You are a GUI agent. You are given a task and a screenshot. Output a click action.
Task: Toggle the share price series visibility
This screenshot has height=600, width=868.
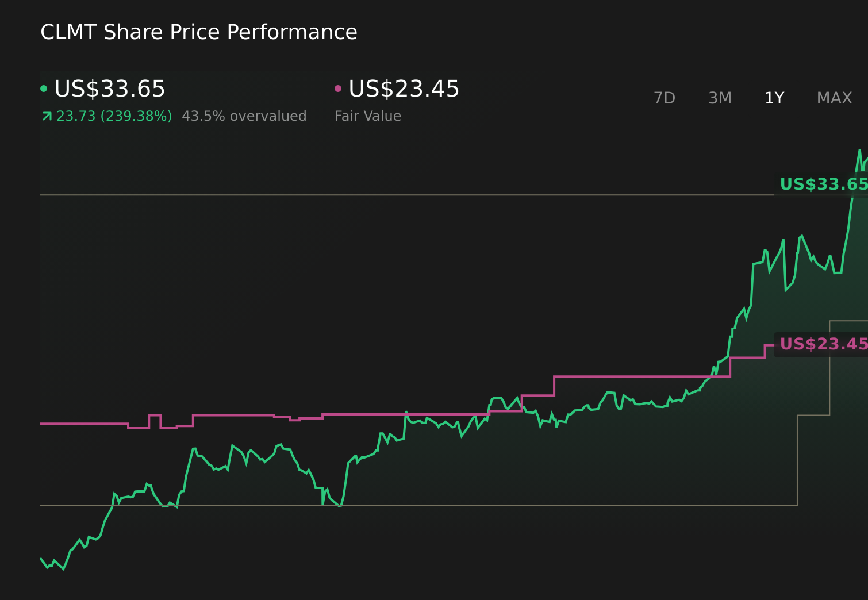(x=109, y=89)
